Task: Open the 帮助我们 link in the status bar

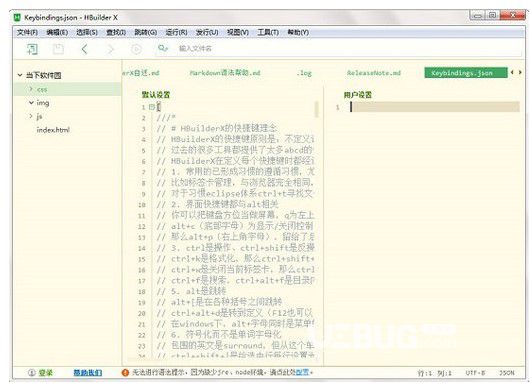Action: [88, 373]
